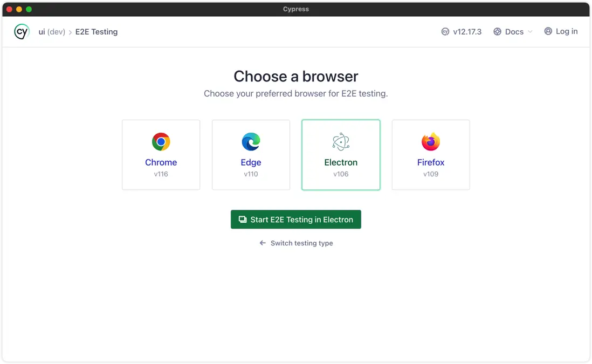
Task: Click the Docs lifebuoy icon
Action: [497, 32]
